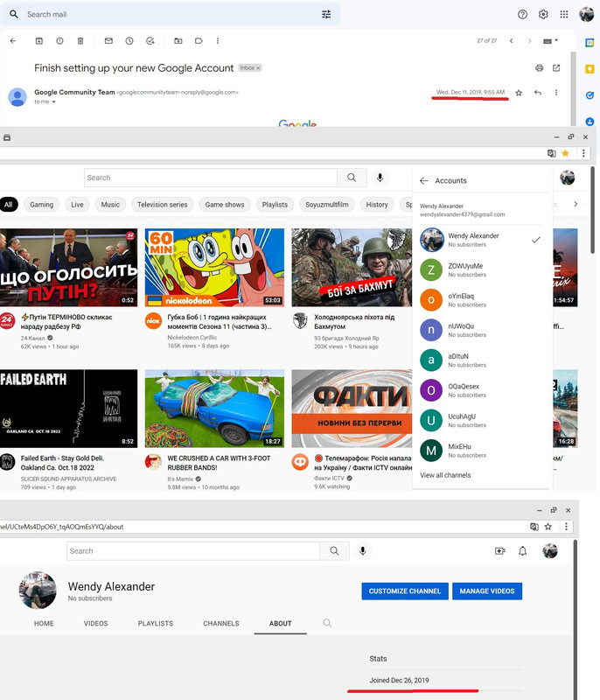Select the Music filter chip
This screenshot has height=700, width=600.
tap(110, 205)
